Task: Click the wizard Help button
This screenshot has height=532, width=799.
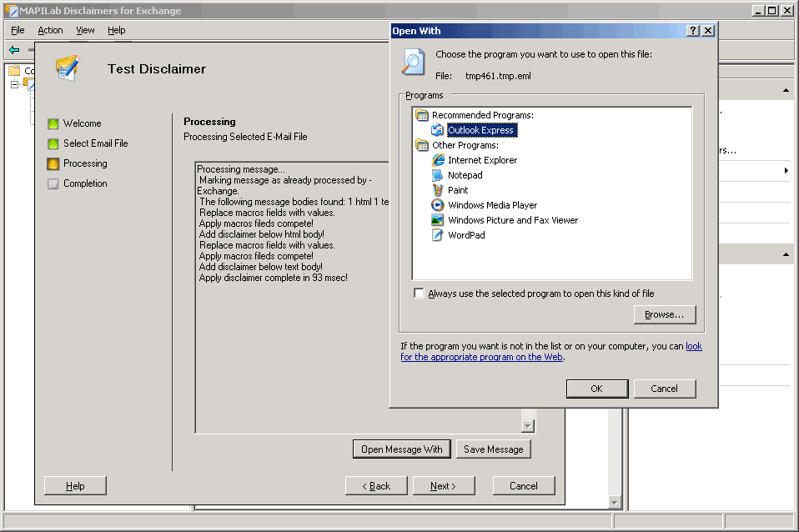Action: click(x=75, y=486)
